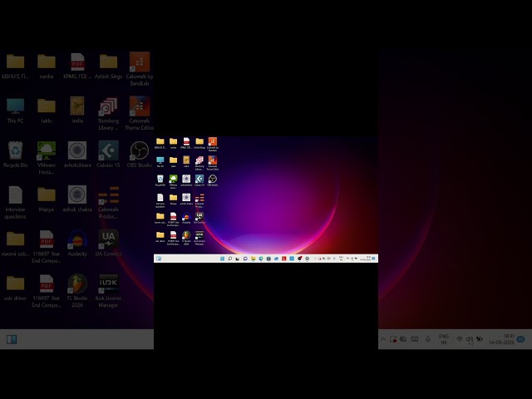The image size is (532, 399).
Task: Open the Chat icon on the taskbar
Action: click(245, 259)
